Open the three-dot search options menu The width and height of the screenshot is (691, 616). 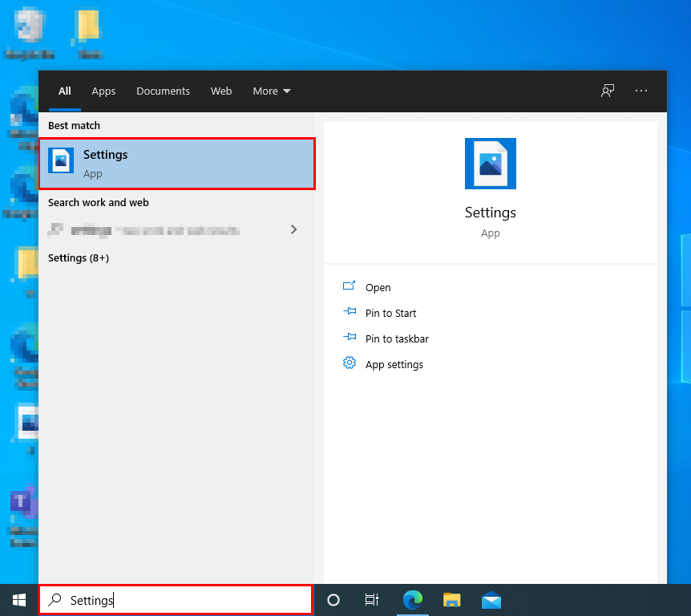coord(641,91)
